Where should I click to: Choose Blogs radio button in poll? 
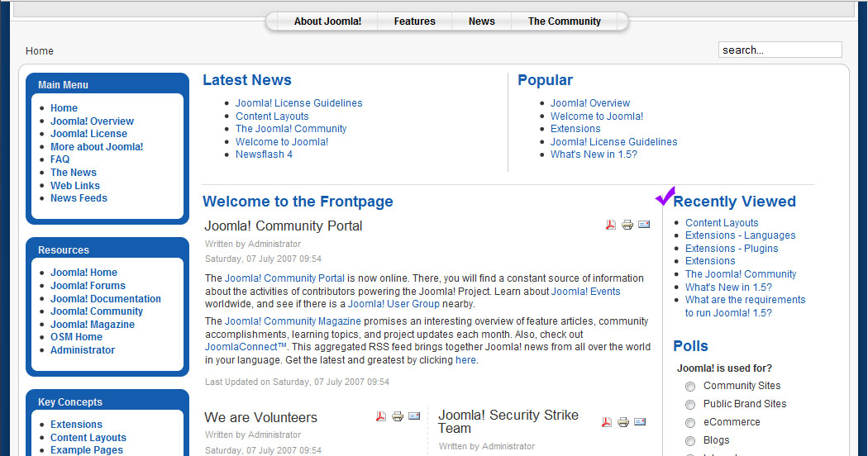click(690, 441)
